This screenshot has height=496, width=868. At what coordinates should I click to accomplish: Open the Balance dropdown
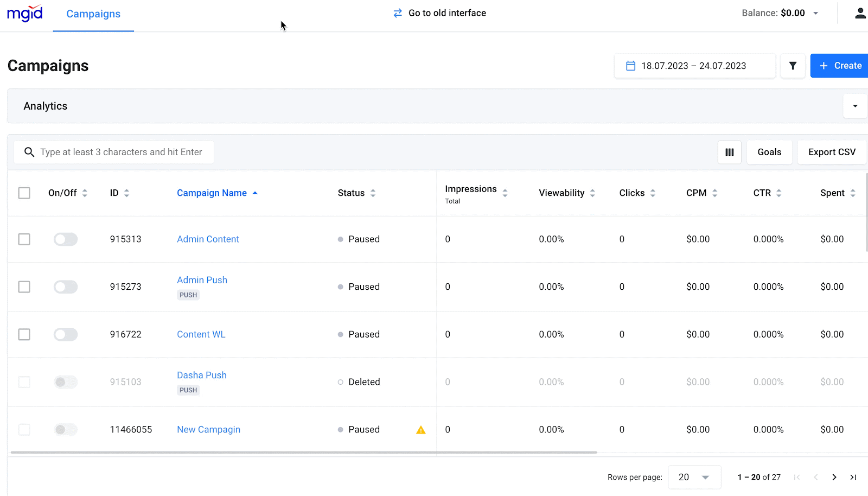815,12
